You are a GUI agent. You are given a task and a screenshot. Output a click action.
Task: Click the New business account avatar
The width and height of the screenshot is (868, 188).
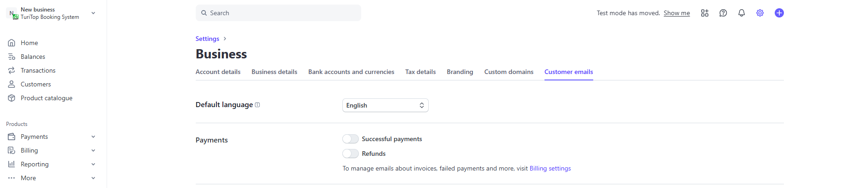point(12,14)
